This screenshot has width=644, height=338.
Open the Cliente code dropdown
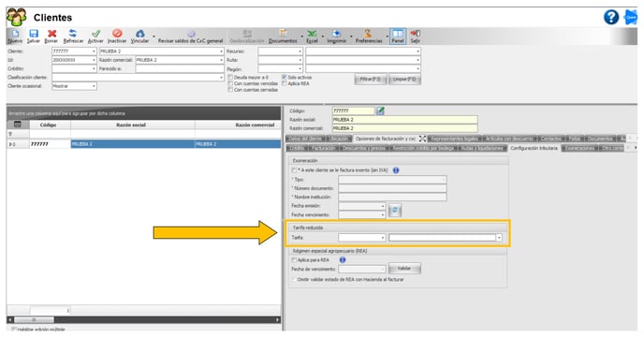(94, 51)
